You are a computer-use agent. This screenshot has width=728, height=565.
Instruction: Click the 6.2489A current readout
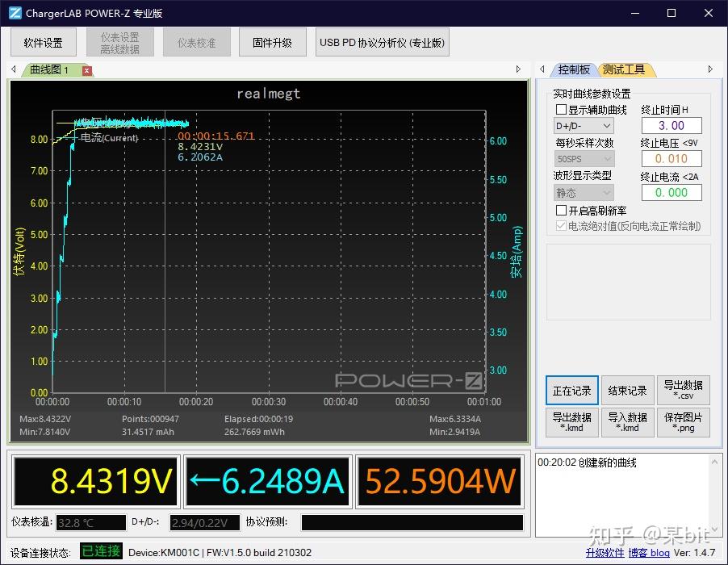[267, 481]
